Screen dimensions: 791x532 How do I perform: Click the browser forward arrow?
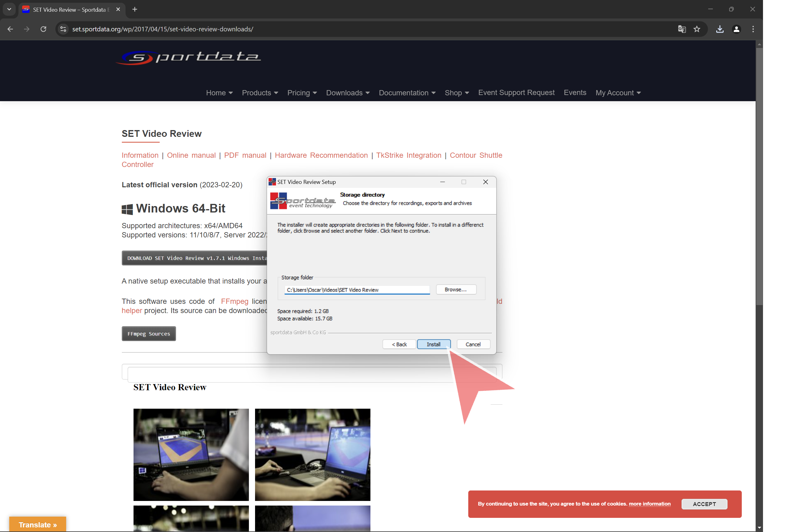coord(26,29)
